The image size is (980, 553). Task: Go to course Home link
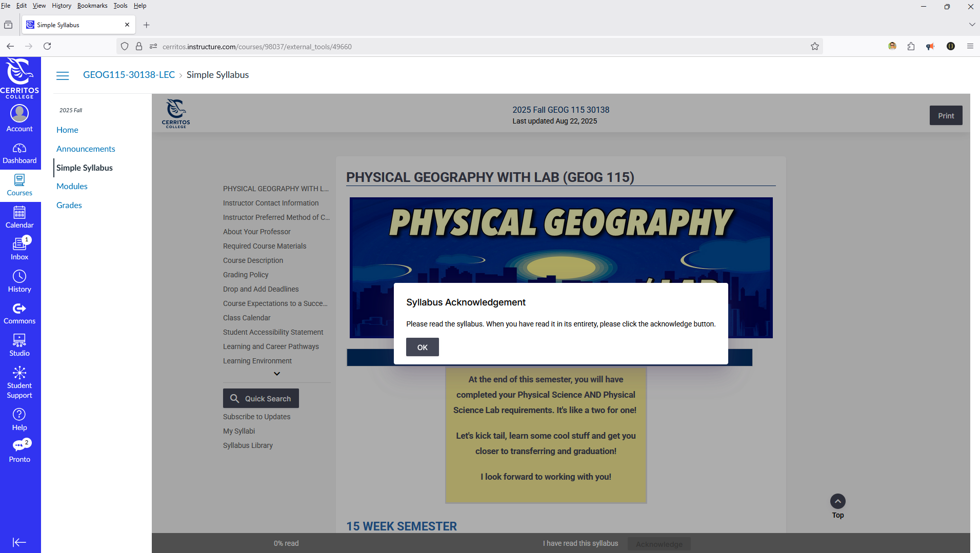click(67, 130)
